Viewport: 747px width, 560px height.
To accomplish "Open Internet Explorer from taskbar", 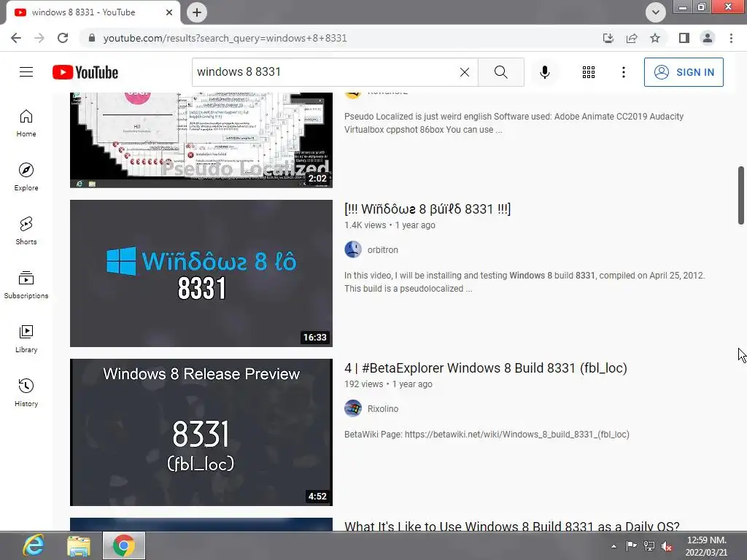I will [x=34, y=545].
